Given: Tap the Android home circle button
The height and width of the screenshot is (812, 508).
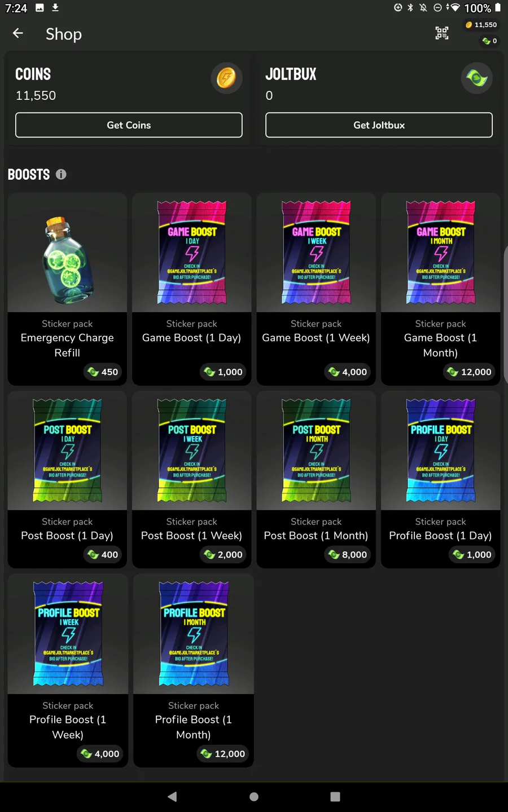Looking at the screenshot, I should 254,797.
